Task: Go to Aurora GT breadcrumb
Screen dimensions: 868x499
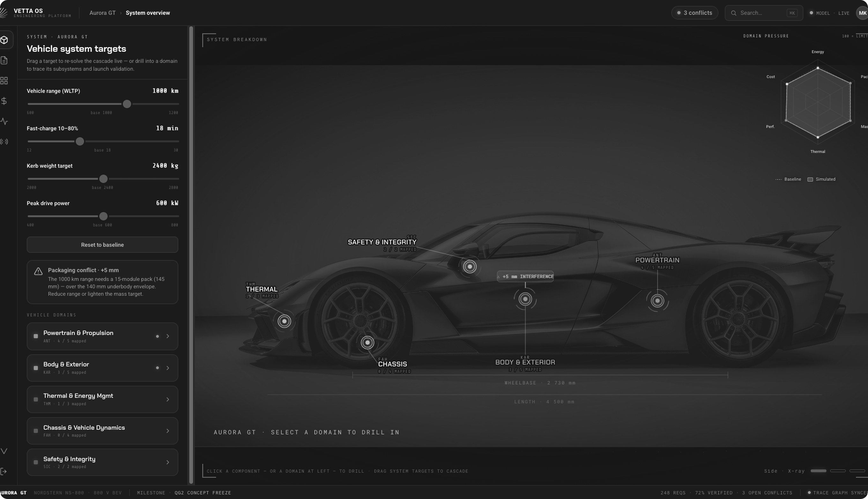Action: 102,13
